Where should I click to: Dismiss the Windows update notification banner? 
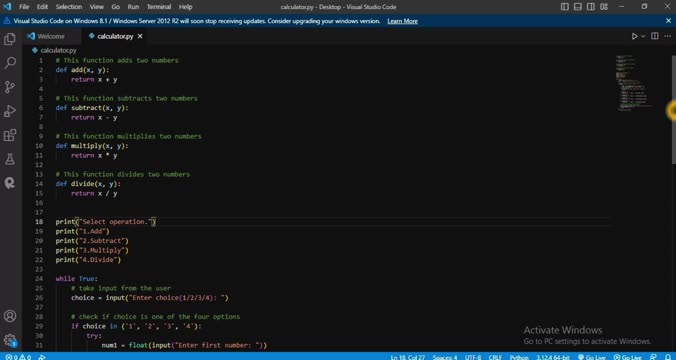(x=668, y=21)
